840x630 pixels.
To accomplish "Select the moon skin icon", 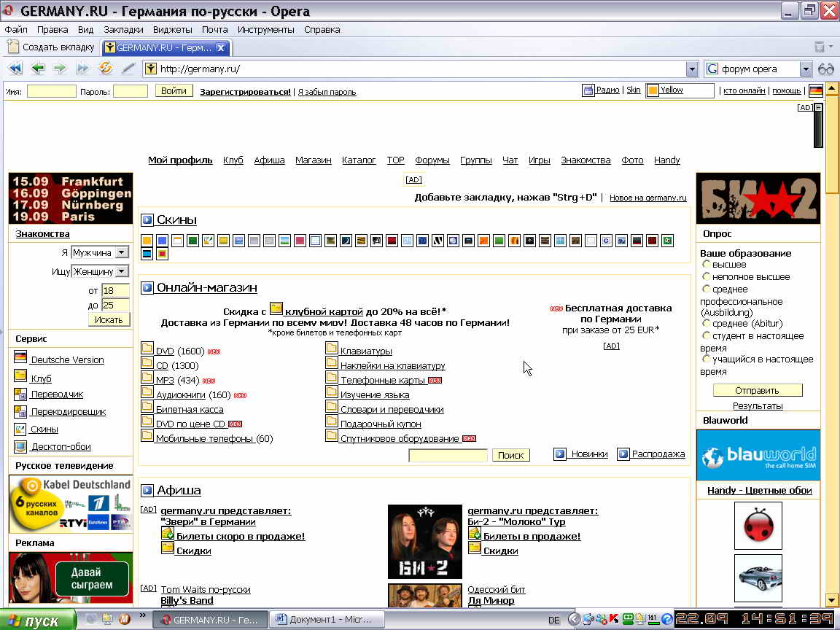I will pyautogui.click(x=346, y=241).
